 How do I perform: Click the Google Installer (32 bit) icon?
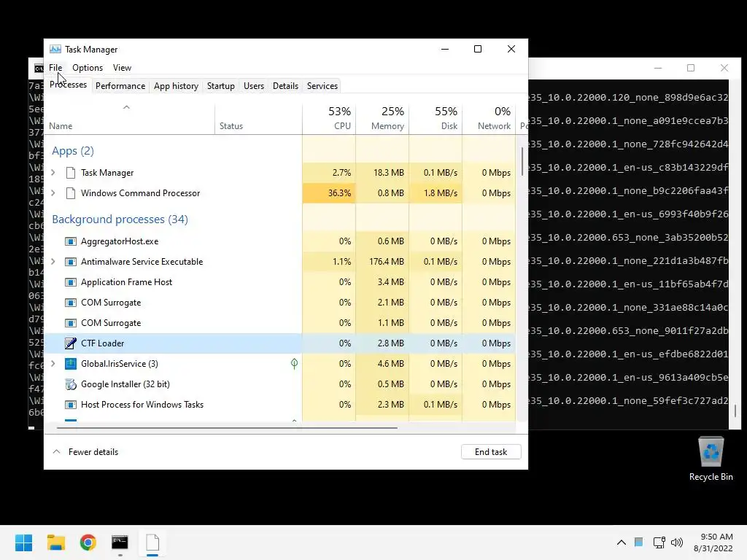point(71,384)
